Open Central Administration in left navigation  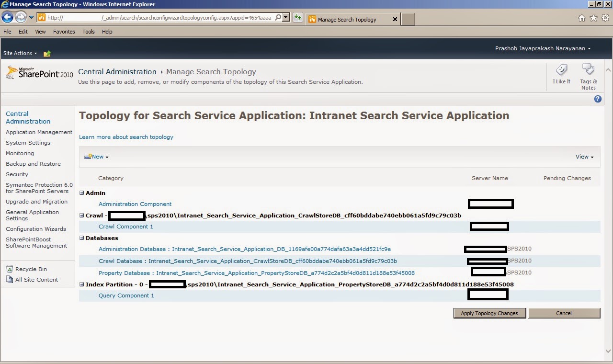pyautogui.click(x=28, y=117)
